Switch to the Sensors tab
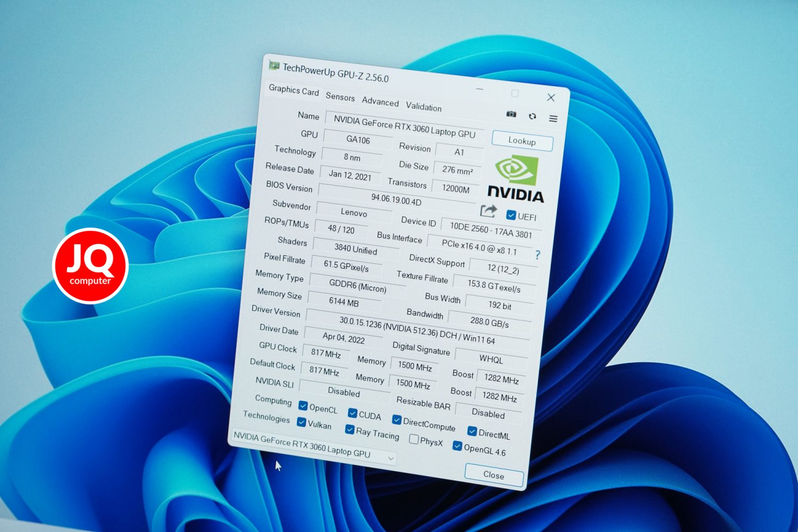 [x=340, y=97]
